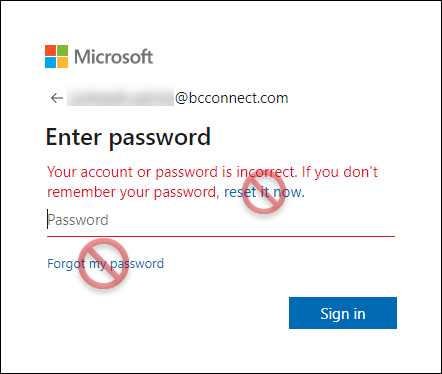442x374 pixels.
Task: Click the 'remember your password,' error text
Action: 133,192
